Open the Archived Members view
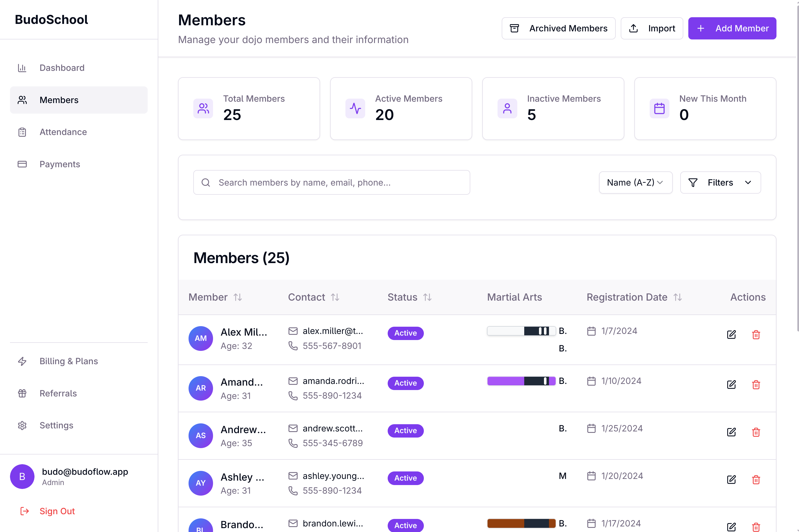 [x=558, y=28]
